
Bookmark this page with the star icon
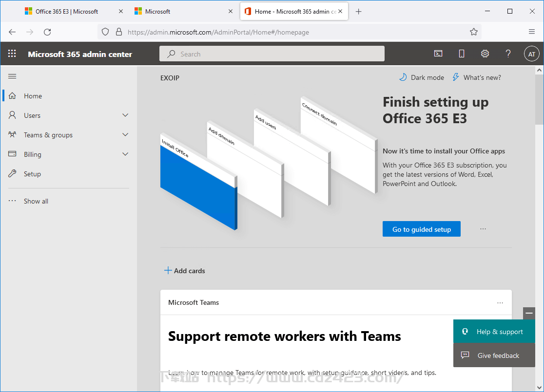point(474,32)
